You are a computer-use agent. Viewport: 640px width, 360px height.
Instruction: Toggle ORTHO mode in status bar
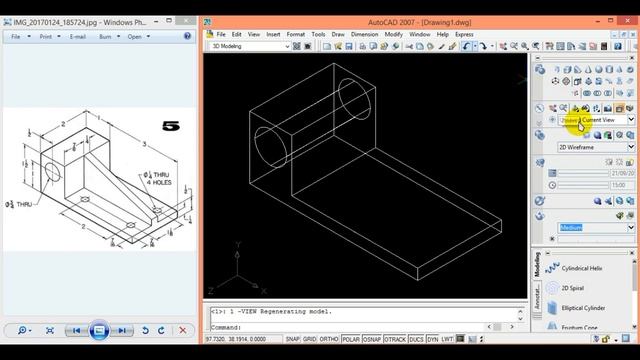click(329, 339)
